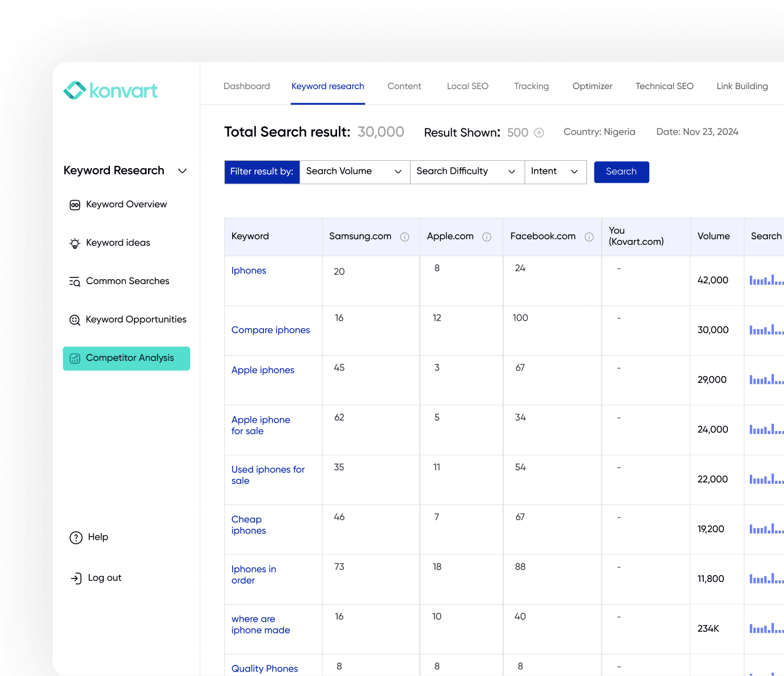This screenshot has height=676, width=784.
Task: Click the Competitor Analysis chart icon
Action: (x=75, y=358)
